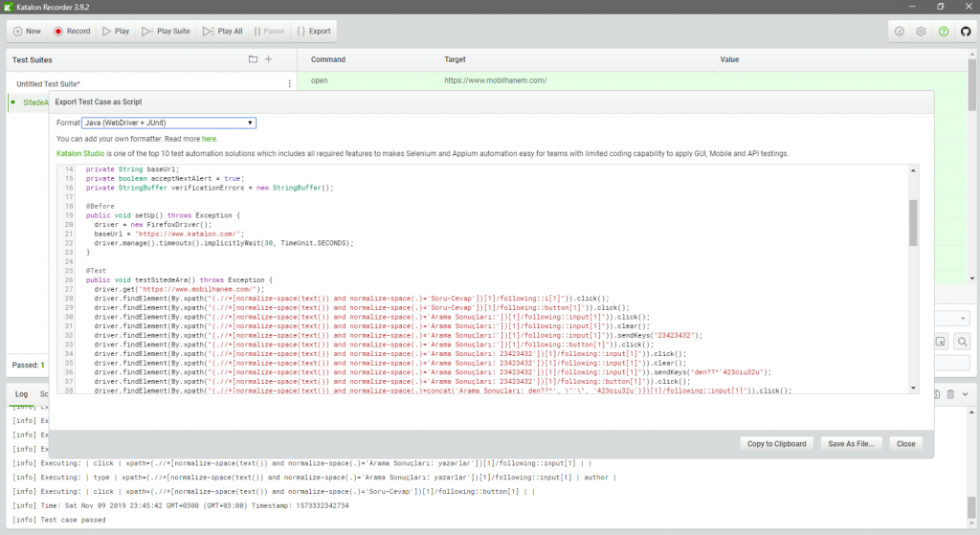This screenshot has width=980, height=535.
Task: Follow the 'here' formatter link
Action: [x=209, y=139]
